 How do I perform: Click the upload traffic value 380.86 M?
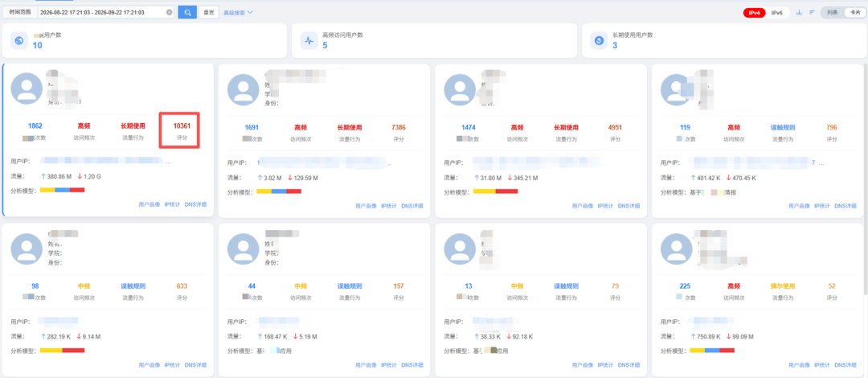[58, 176]
